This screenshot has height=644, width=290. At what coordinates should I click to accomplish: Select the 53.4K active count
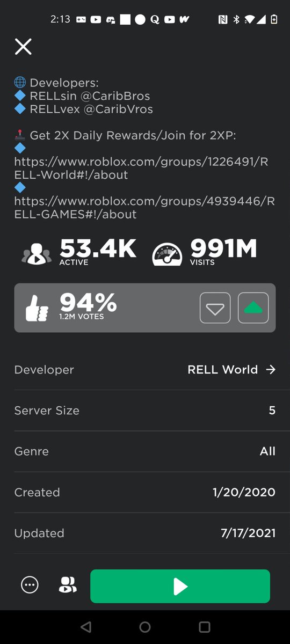98,248
